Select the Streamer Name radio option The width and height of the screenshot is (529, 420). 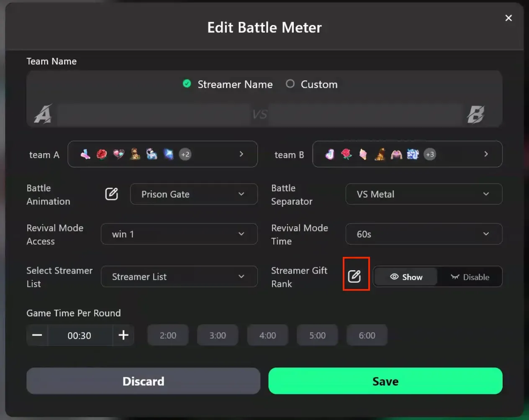tap(187, 84)
